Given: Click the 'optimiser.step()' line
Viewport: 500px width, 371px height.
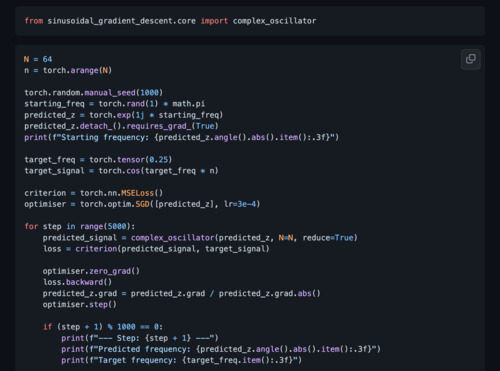Looking at the screenshot, I should (x=79, y=304).
